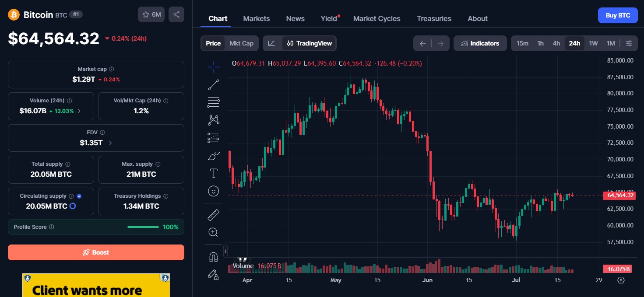Click the 64,564.32 price axis label

619,196
